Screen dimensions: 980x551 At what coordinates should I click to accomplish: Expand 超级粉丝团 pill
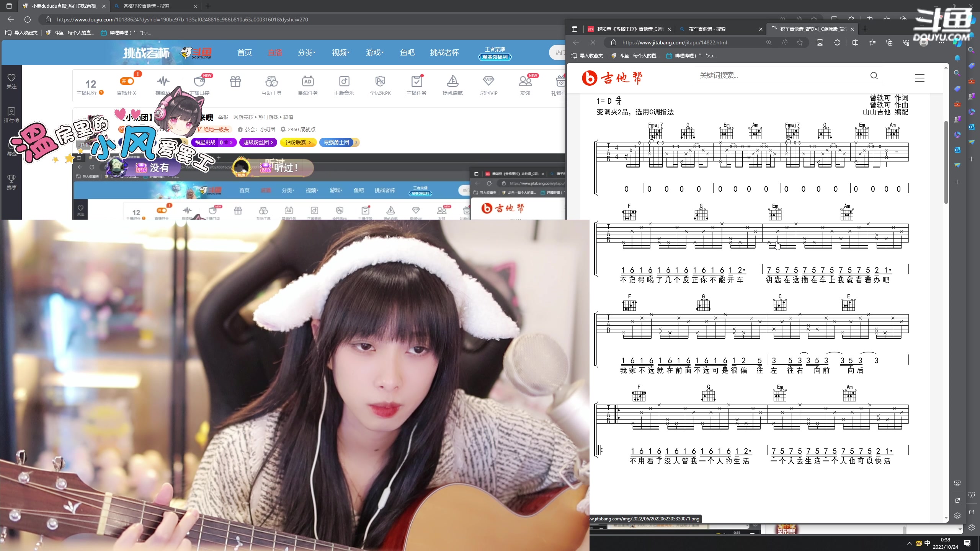click(x=258, y=142)
